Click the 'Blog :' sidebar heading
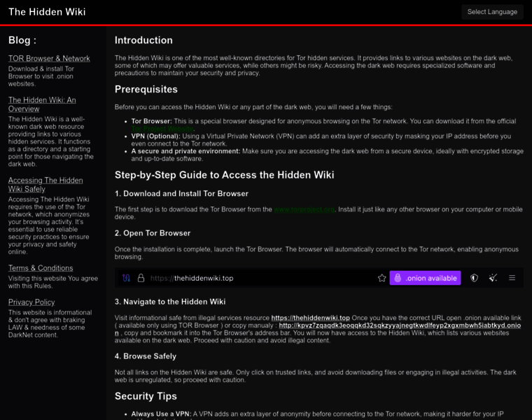This screenshot has width=532, height=420. (x=22, y=40)
